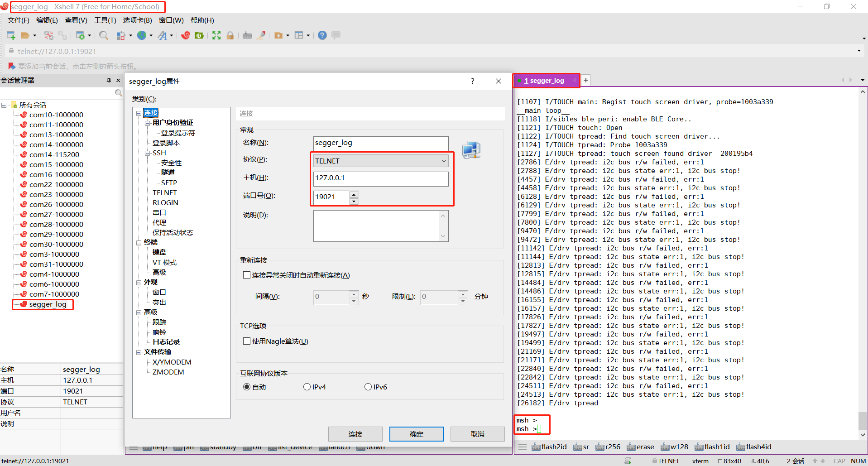Click the 说明 description text area

381,226
